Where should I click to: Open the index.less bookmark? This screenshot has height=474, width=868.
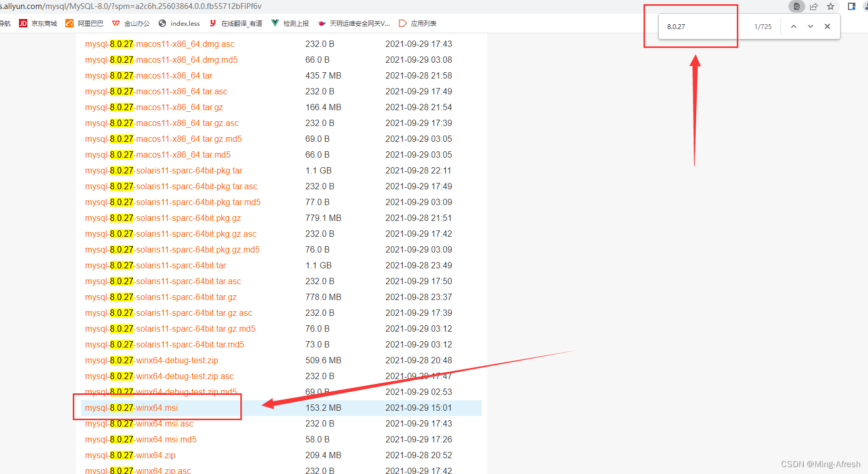(179, 23)
